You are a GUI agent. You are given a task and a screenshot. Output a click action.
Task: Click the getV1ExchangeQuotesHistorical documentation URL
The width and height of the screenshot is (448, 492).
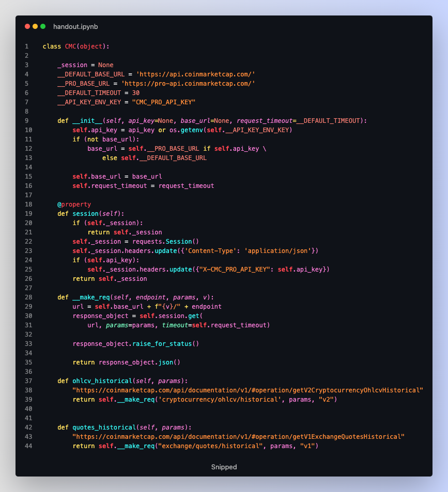[238, 437]
